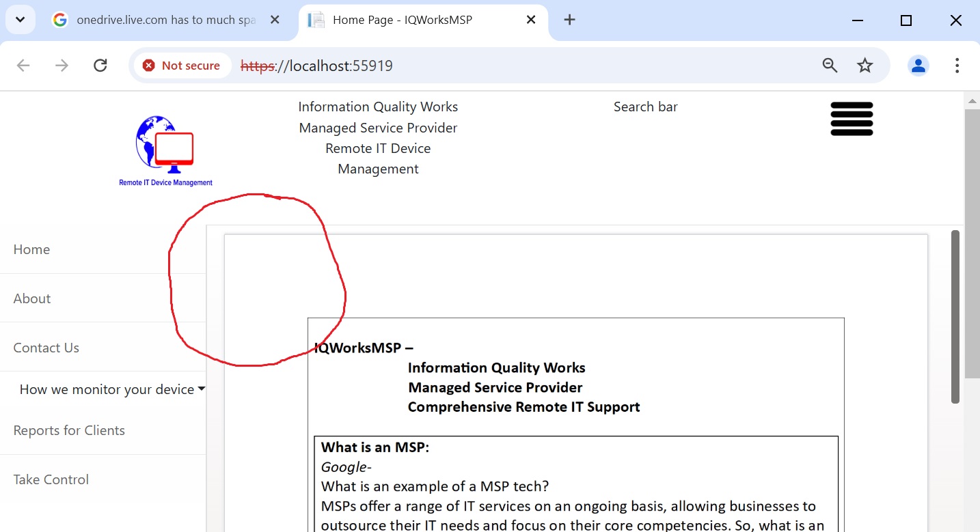Screen dimensions: 980x532
Task: Open the Contact Us link
Action: [46, 348]
